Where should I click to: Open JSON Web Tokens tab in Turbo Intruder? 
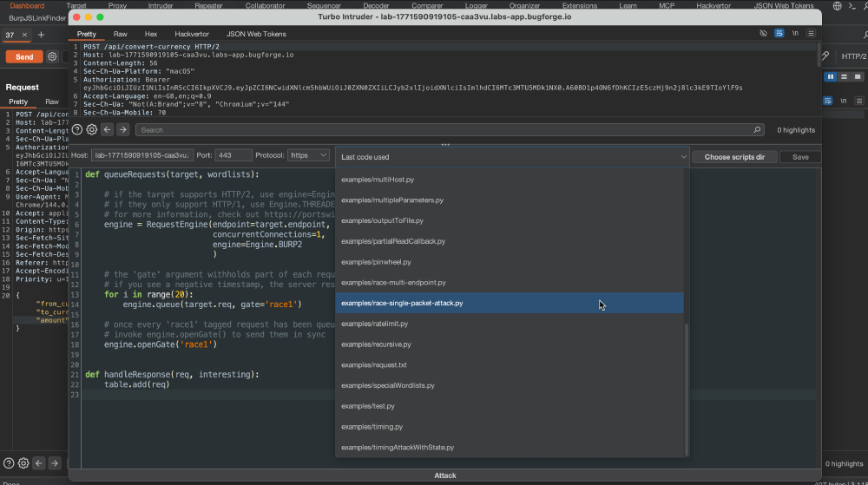[256, 34]
